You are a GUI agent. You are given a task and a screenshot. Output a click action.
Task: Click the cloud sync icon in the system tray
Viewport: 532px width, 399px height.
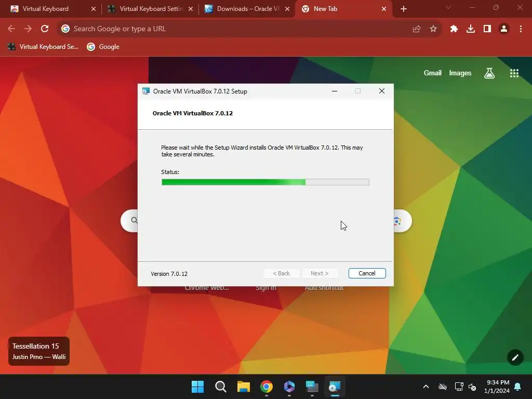[443, 387]
